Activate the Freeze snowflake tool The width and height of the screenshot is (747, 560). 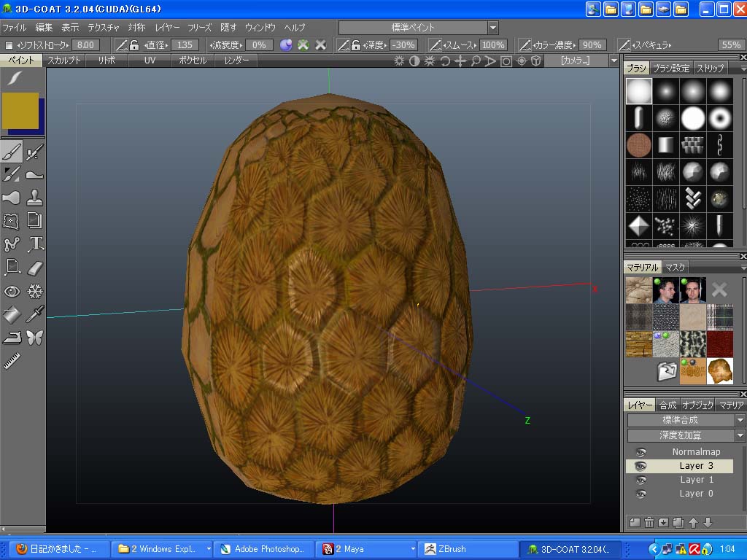tap(35, 291)
